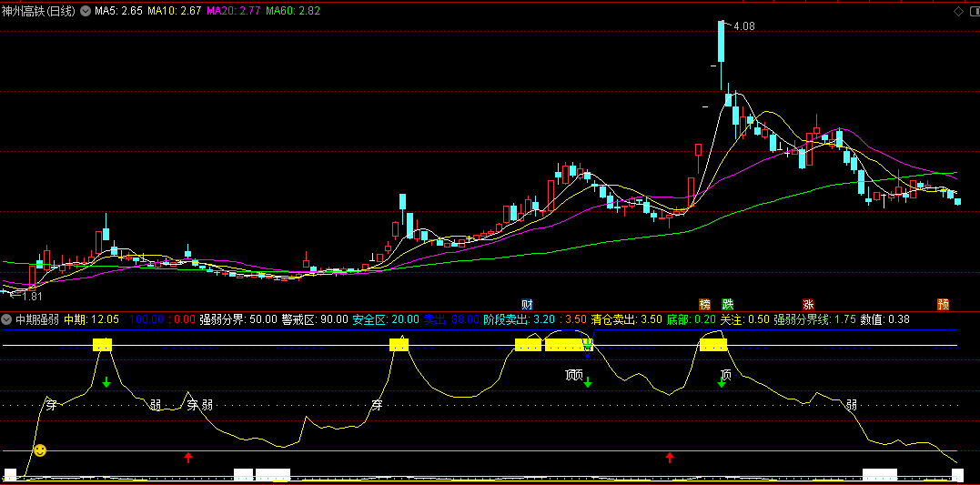
Task: Click green down arrow left of single 顶 label
Action: [x=722, y=382]
